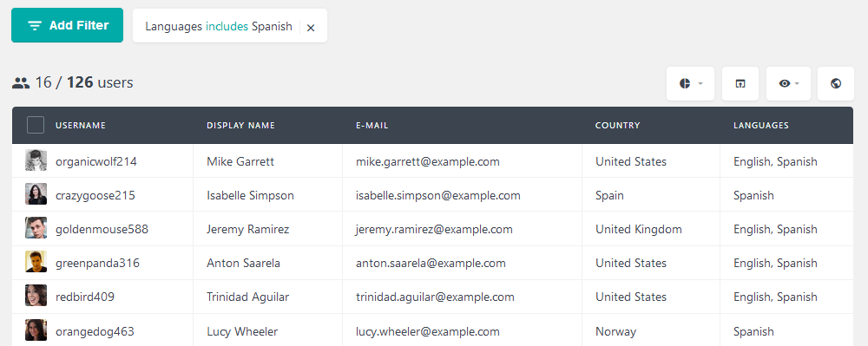Click the orangedog463 avatar thumbnail
The image size is (868, 346).
click(36, 330)
